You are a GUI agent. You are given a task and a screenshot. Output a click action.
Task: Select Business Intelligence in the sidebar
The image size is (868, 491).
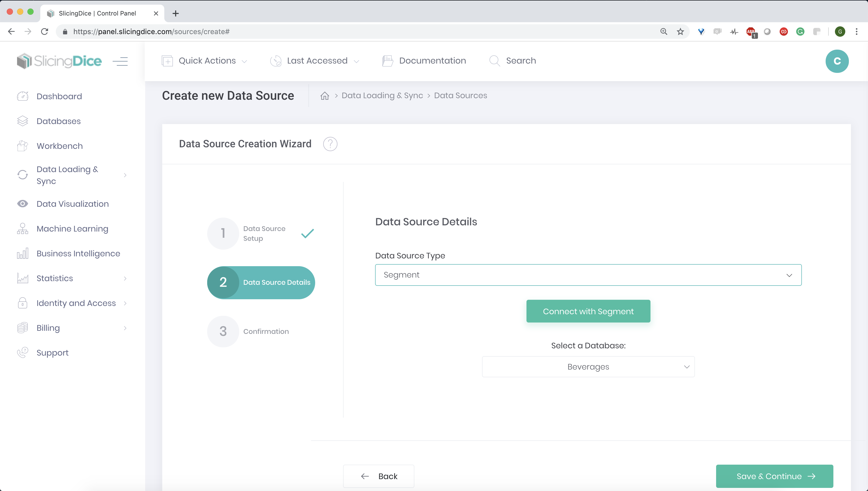pyautogui.click(x=78, y=253)
